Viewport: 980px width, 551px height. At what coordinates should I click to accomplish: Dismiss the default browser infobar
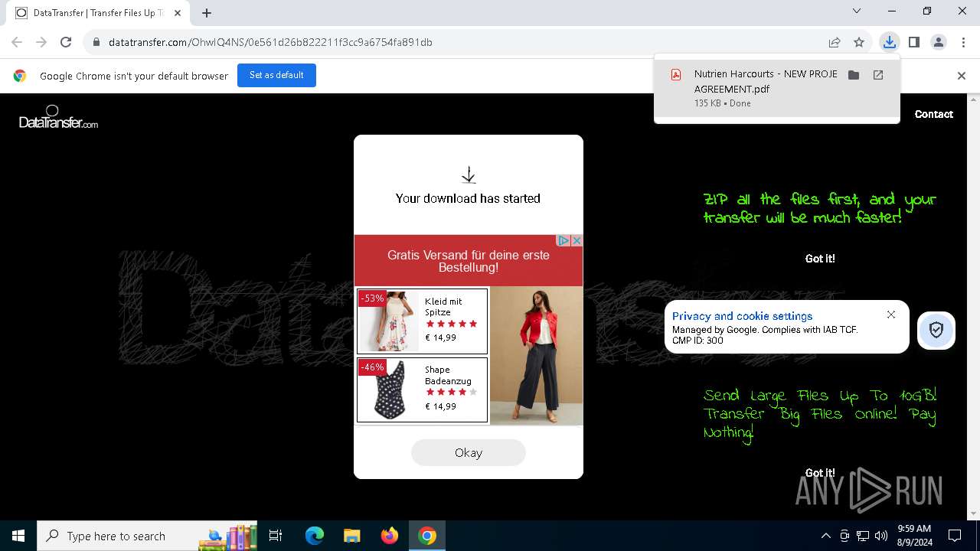tap(962, 76)
